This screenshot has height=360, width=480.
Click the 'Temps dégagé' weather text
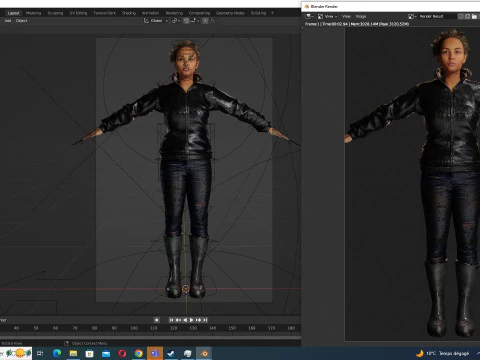[x=454, y=353]
